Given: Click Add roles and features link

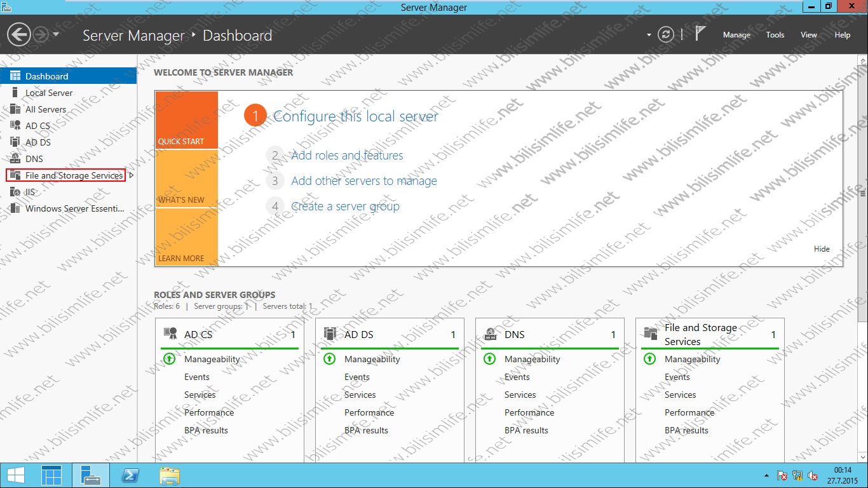Looking at the screenshot, I should point(347,155).
